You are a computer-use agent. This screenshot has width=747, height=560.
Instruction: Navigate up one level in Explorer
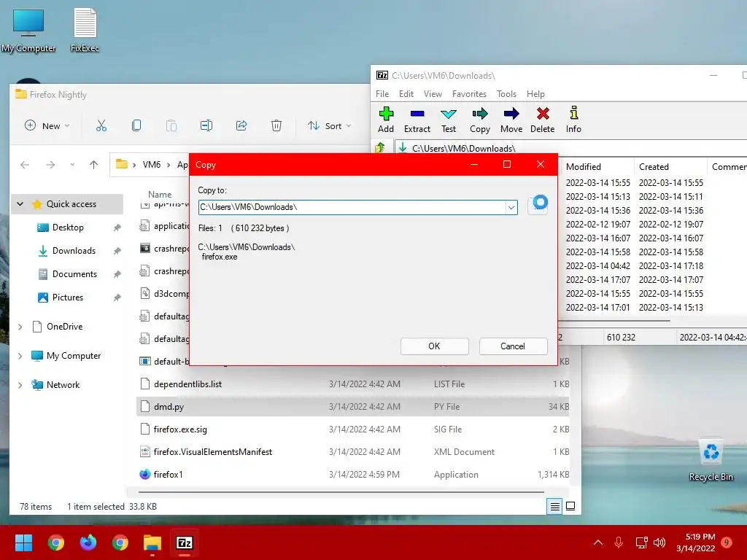click(93, 165)
